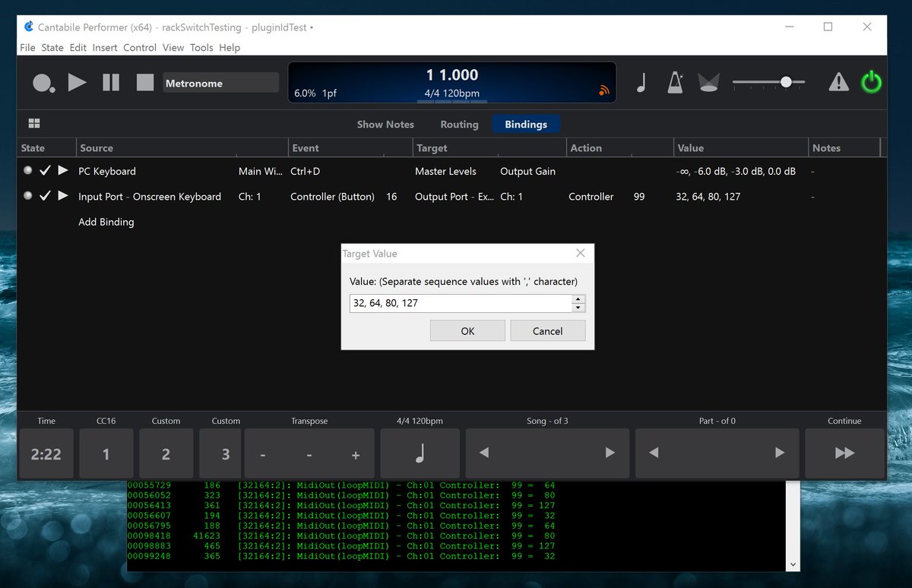Click the Value column header
Screen dimensions: 912x588
click(x=740, y=148)
